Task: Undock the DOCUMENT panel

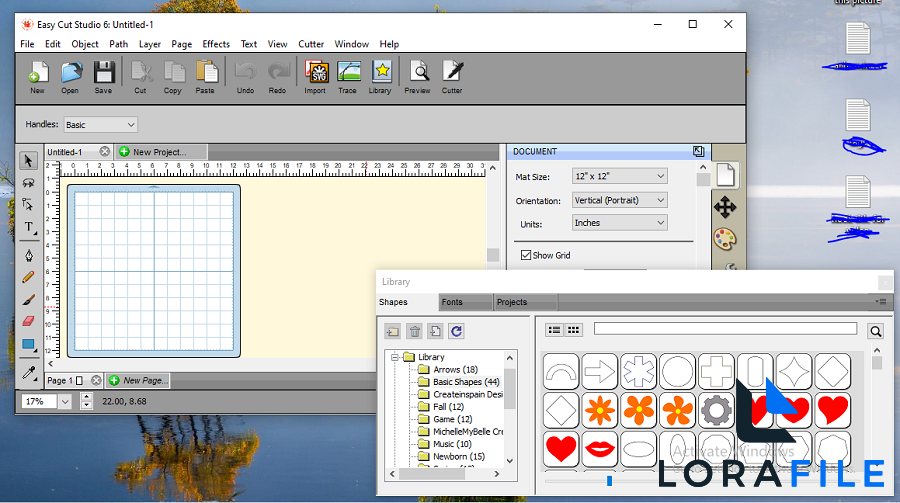Action: [x=698, y=152]
